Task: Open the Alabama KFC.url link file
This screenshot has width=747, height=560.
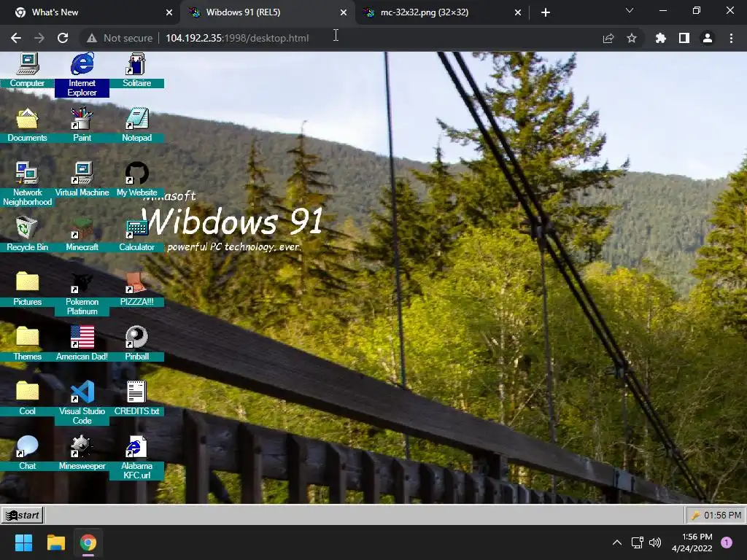Action: pyautogui.click(x=136, y=458)
